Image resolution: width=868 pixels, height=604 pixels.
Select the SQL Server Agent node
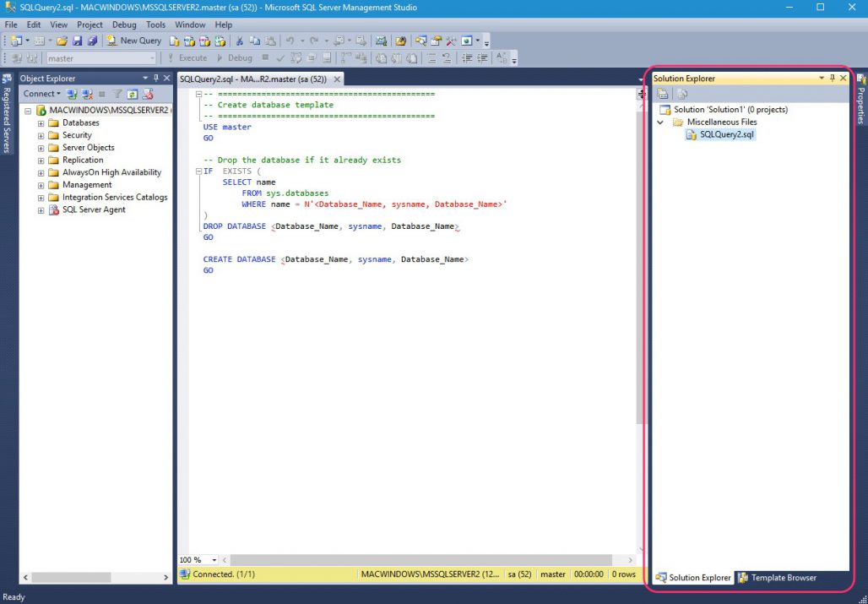pos(94,209)
